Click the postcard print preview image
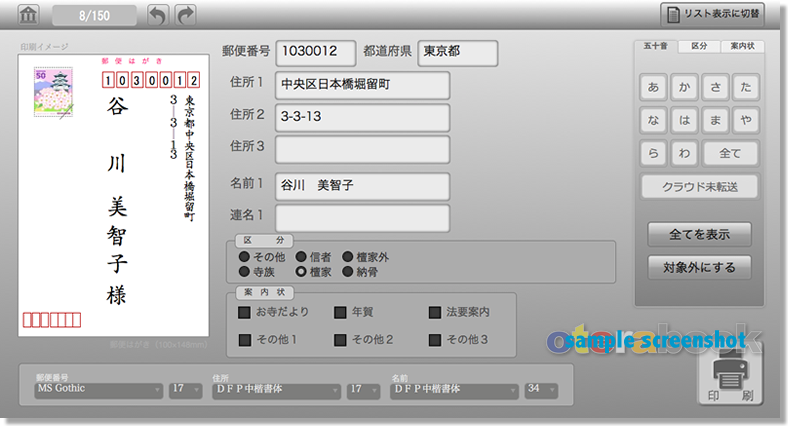793x431 pixels. [114, 195]
